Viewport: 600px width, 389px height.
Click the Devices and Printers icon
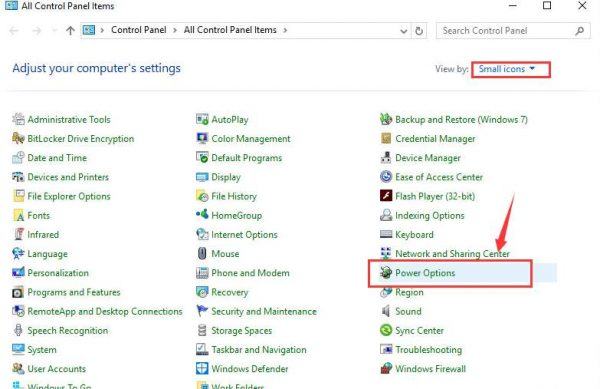click(x=18, y=177)
